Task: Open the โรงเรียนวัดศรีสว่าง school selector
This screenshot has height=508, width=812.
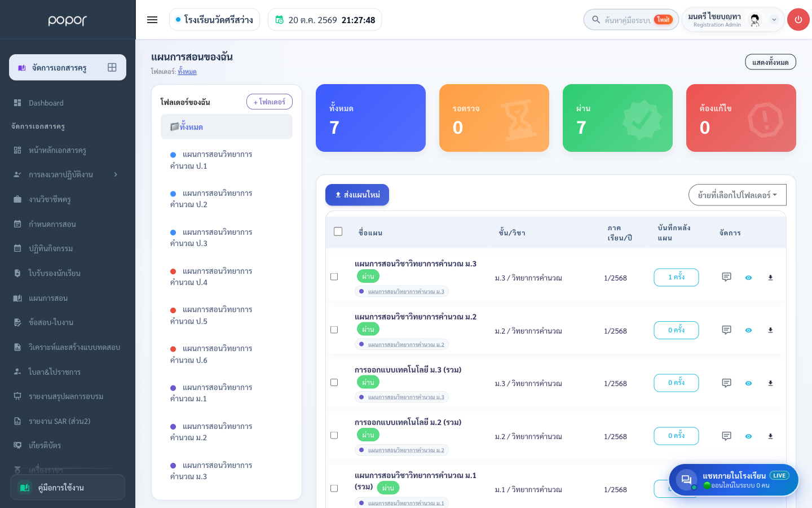Action: 214,20
